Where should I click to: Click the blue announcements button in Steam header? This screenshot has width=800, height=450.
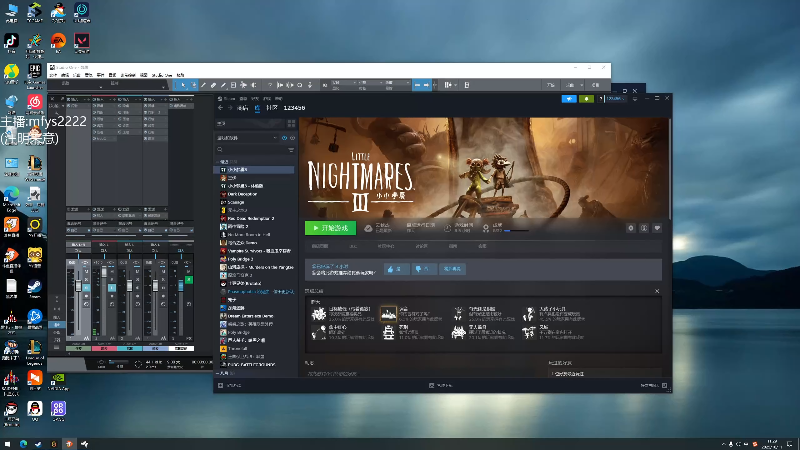(569, 98)
